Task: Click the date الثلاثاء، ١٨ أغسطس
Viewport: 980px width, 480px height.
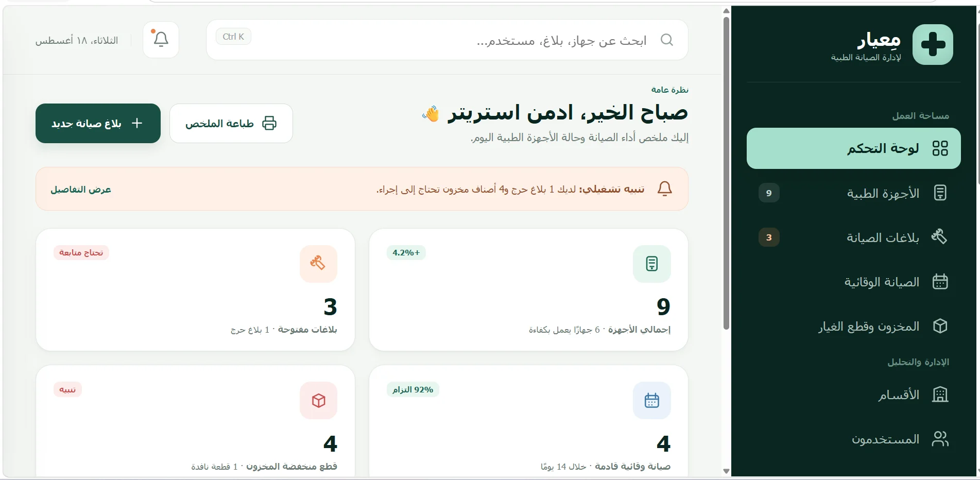Action: pos(77,40)
